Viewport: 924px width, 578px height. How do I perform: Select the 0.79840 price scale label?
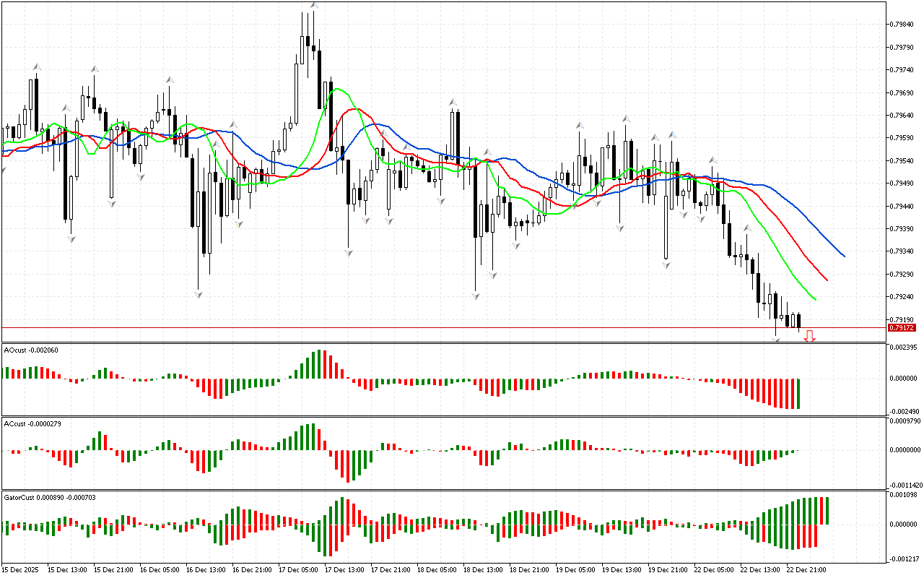pyautogui.click(x=902, y=24)
